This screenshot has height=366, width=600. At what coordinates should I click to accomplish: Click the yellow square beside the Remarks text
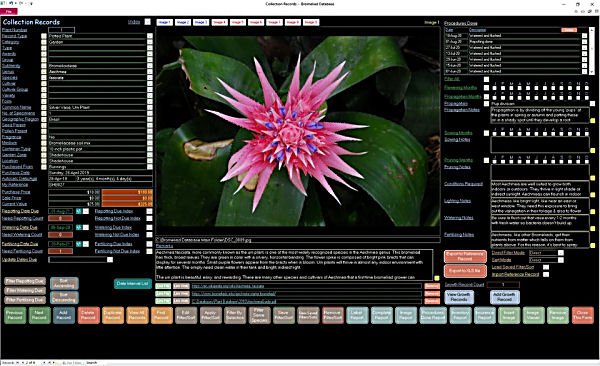tap(437, 278)
